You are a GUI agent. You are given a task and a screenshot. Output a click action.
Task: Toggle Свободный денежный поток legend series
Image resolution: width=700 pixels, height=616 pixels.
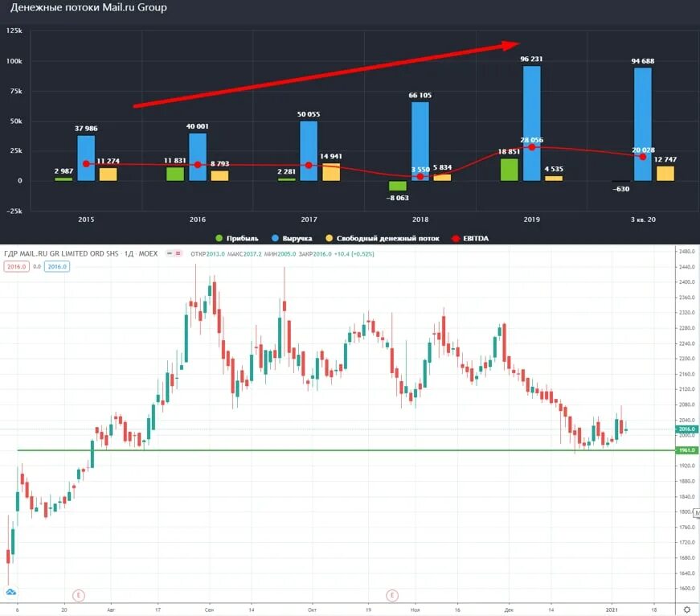point(382,238)
